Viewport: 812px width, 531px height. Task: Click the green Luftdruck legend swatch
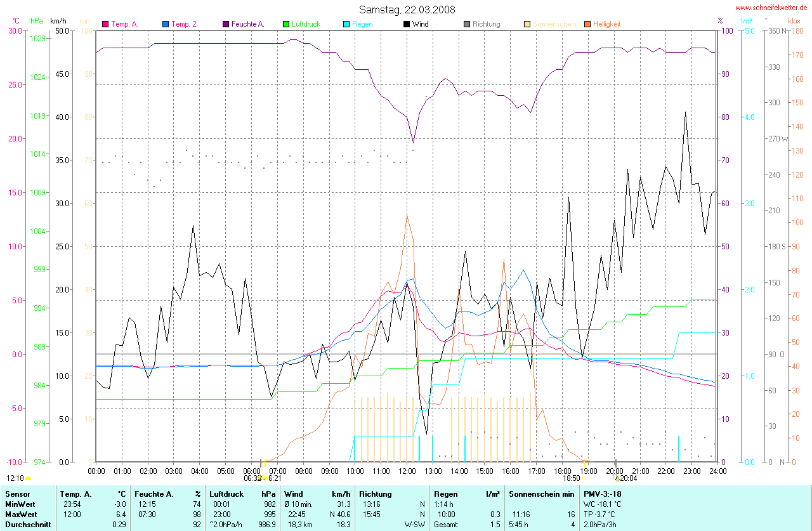(286, 24)
